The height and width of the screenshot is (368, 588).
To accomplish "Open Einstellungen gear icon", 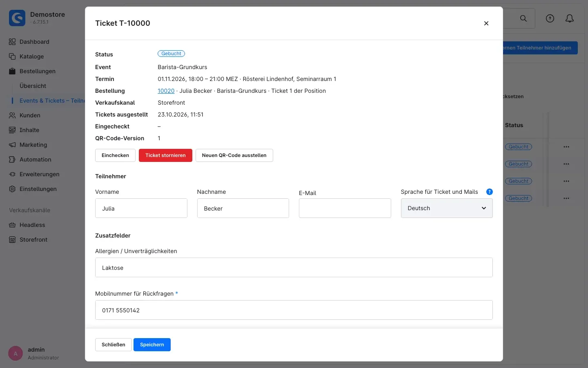I will tap(12, 189).
